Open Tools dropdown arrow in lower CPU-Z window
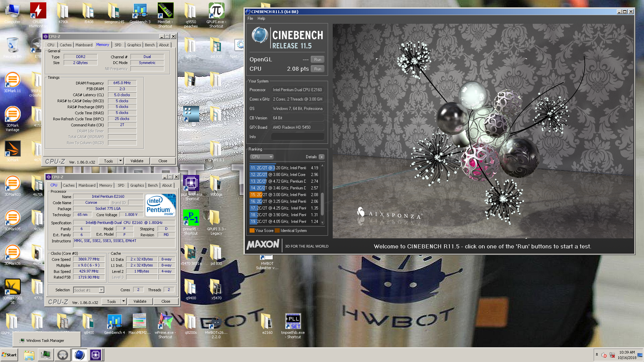The width and height of the screenshot is (644, 362). [x=123, y=301]
